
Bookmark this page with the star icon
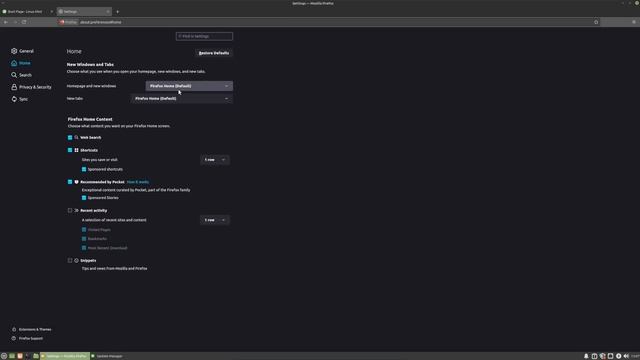(x=596, y=22)
